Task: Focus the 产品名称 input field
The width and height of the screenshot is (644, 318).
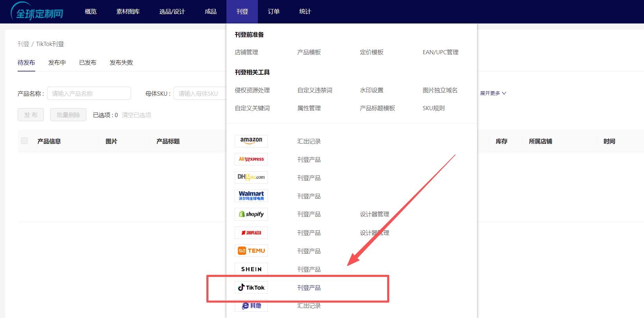Action: click(89, 94)
